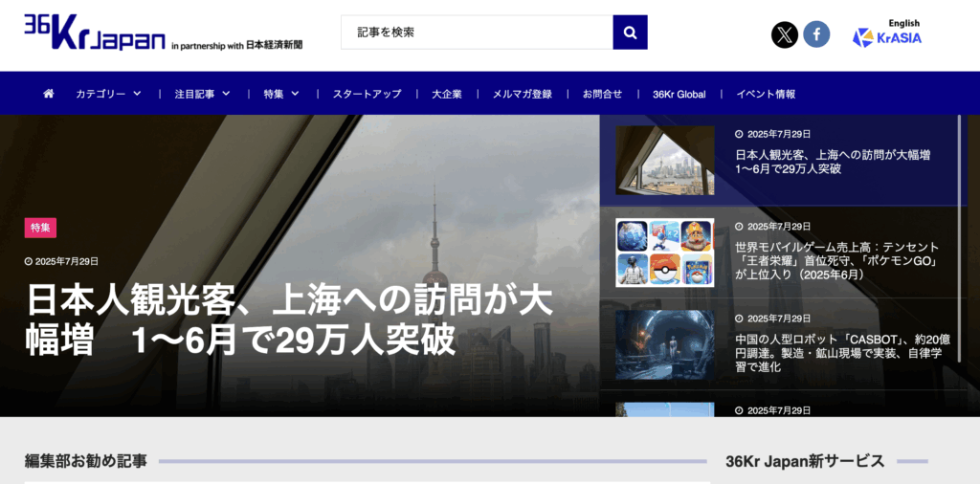This screenshot has height=484, width=980.
Task: Expand the カテゴリー dropdown menu
Action: 108,94
